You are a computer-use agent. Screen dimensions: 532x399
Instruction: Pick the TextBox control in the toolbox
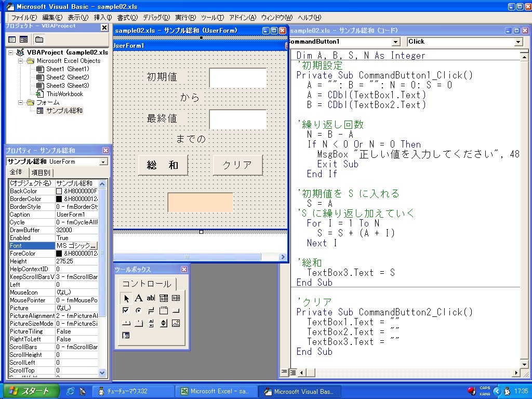[x=151, y=298]
